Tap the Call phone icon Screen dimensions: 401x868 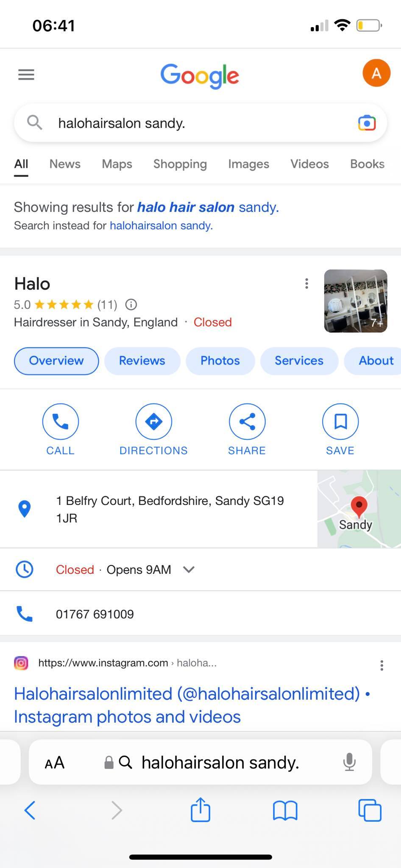tap(60, 422)
